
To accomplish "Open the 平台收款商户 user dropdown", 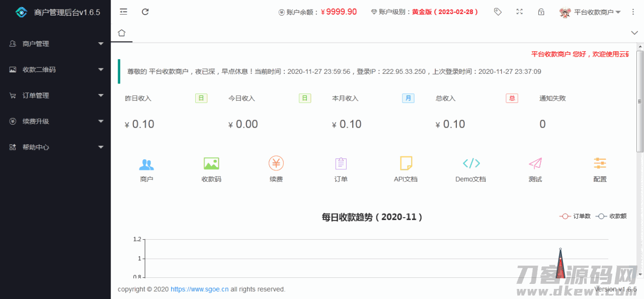I will point(590,12).
